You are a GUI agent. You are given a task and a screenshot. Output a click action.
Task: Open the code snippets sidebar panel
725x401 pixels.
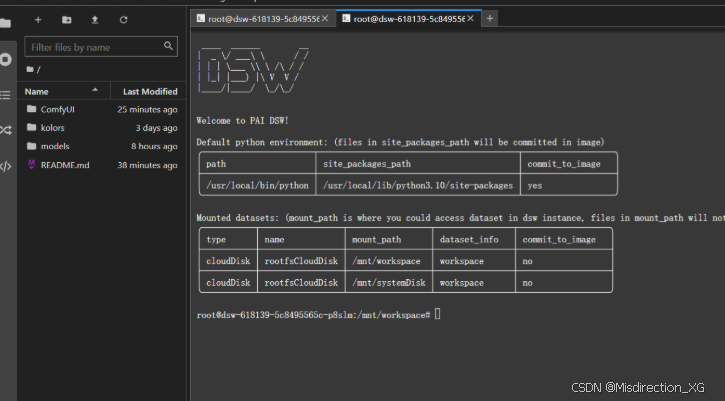point(6,167)
